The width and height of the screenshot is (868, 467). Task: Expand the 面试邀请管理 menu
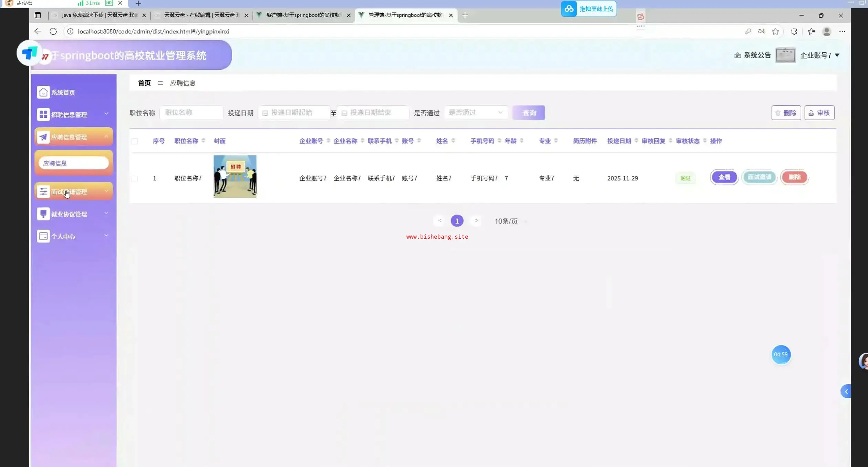tap(74, 191)
